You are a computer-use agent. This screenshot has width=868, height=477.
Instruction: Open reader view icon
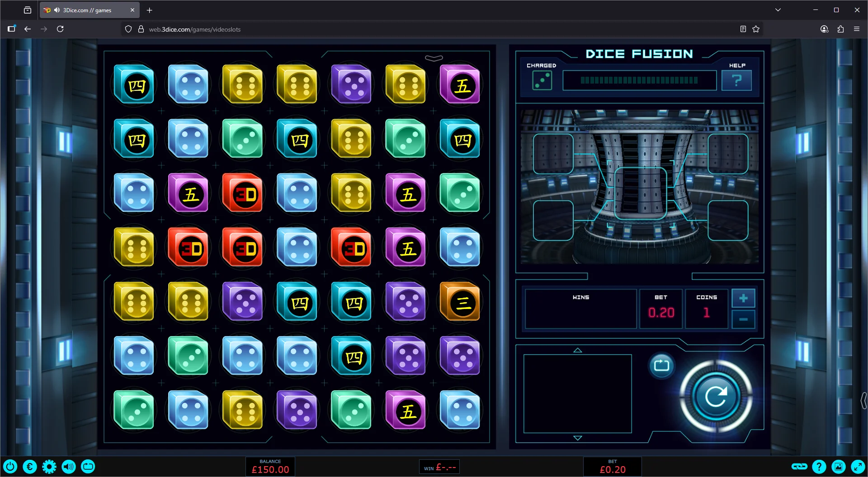(743, 29)
